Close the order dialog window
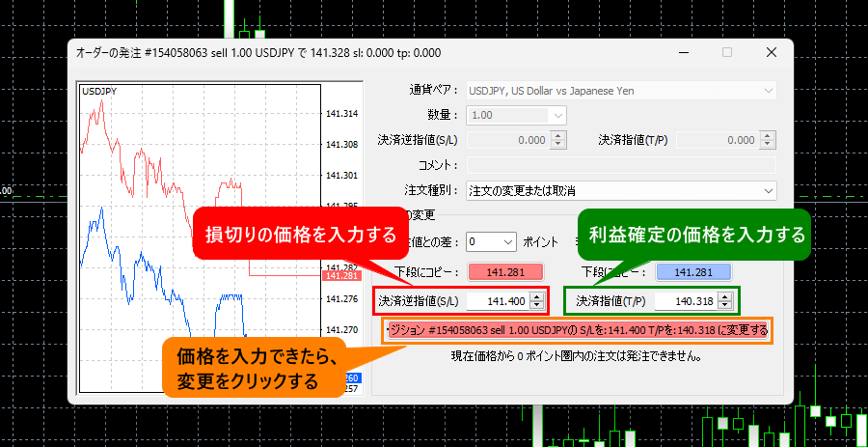 pyautogui.click(x=772, y=53)
